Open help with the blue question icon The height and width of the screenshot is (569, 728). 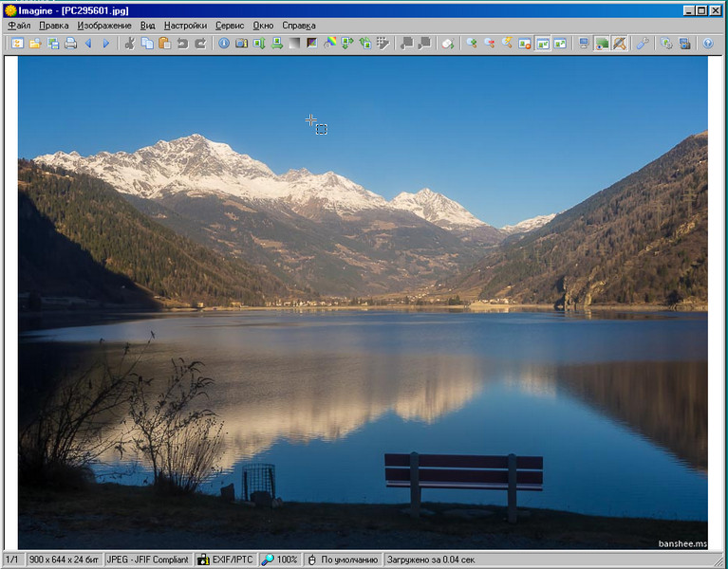[707, 43]
